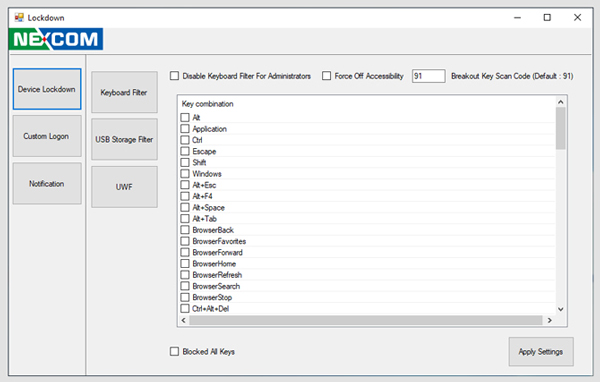This screenshot has height=382, width=600.
Task: Check the BrowserForward checkbox
Action: tap(185, 252)
